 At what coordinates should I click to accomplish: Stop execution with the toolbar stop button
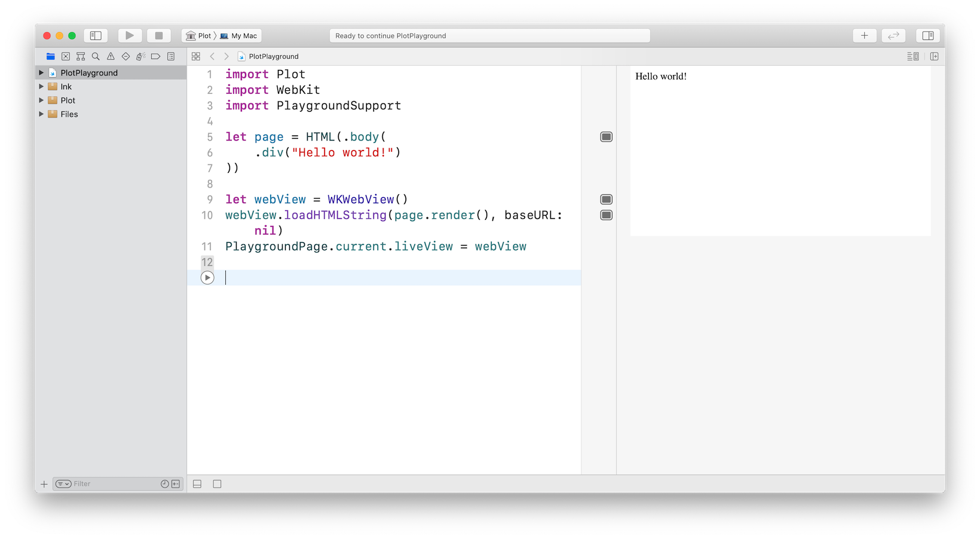pyautogui.click(x=159, y=36)
